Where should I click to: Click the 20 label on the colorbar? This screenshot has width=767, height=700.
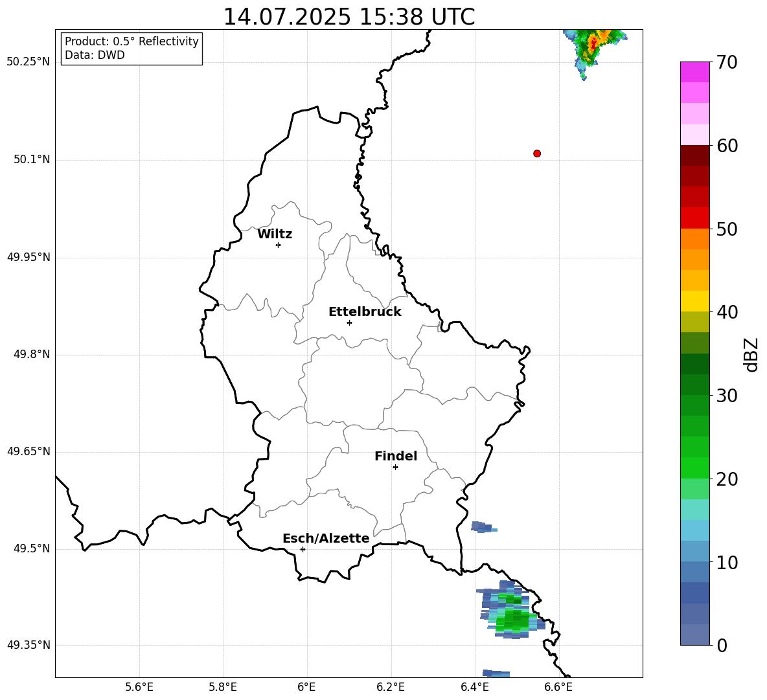pos(727,479)
